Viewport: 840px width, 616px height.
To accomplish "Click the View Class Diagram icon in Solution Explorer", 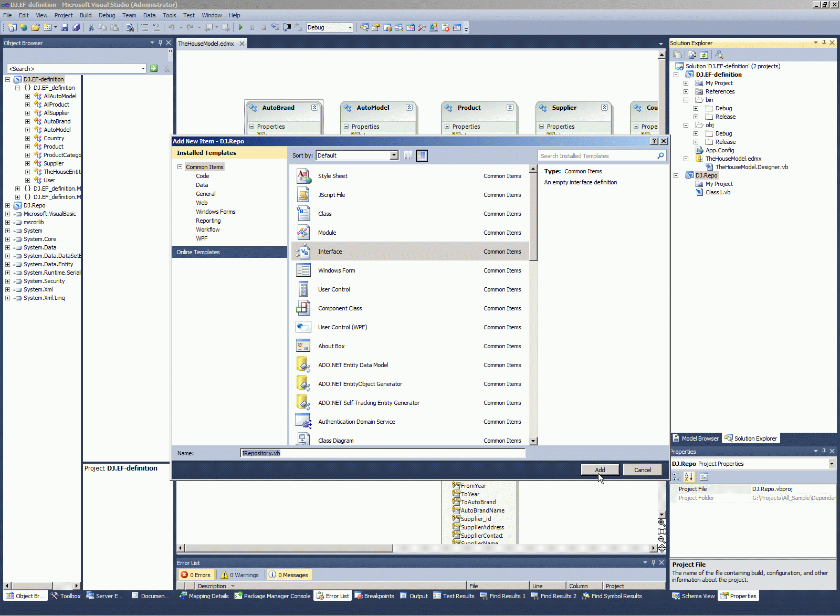I will click(x=719, y=55).
